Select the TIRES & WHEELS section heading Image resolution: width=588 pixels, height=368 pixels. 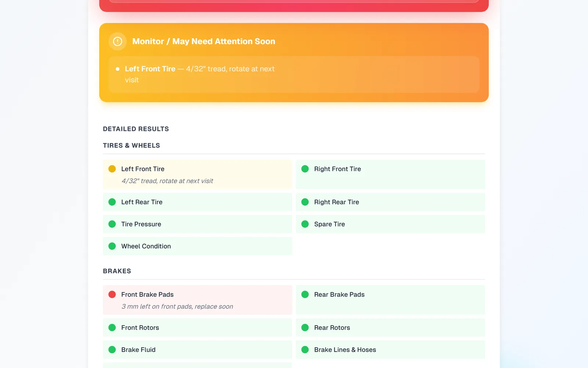click(132, 145)
